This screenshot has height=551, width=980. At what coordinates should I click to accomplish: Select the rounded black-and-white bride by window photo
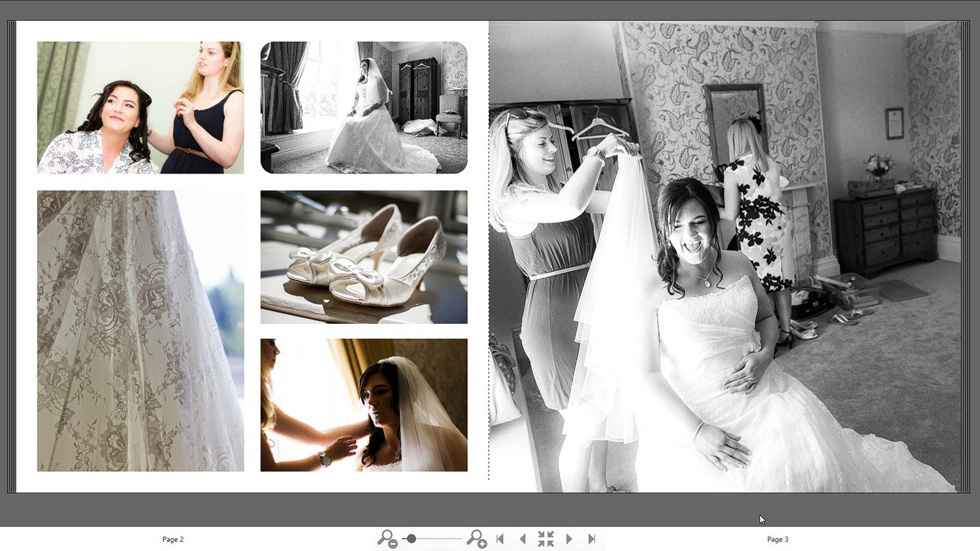tap(364, 108)
